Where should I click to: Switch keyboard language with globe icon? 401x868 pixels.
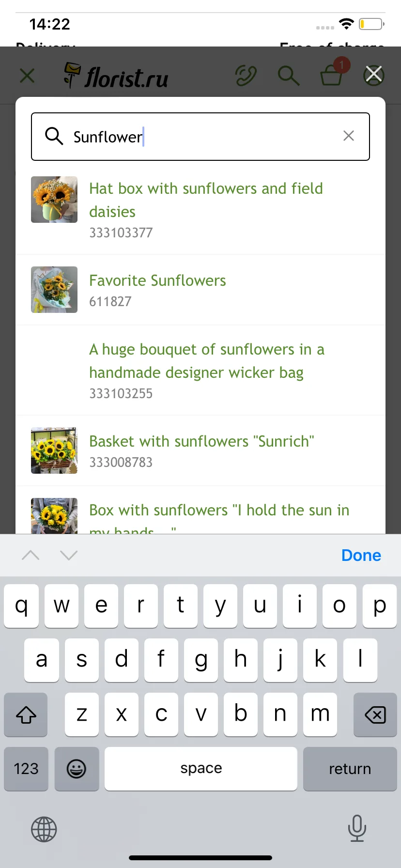pos(44,829)
